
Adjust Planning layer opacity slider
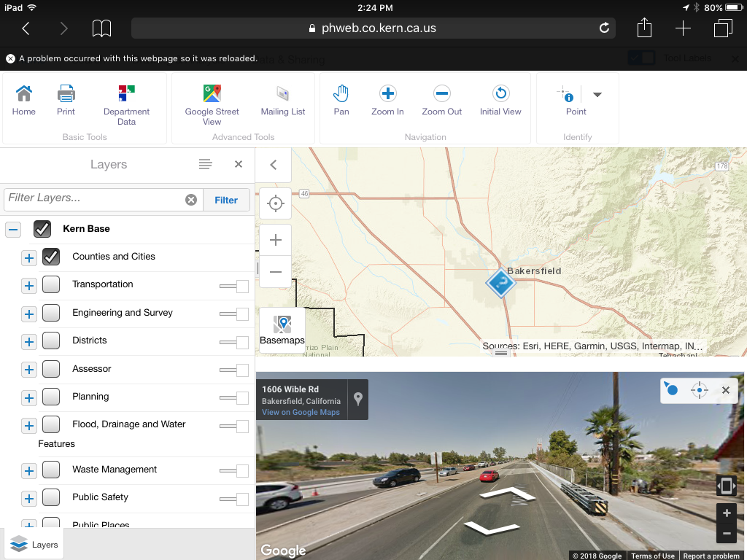[x=234, y=398]
